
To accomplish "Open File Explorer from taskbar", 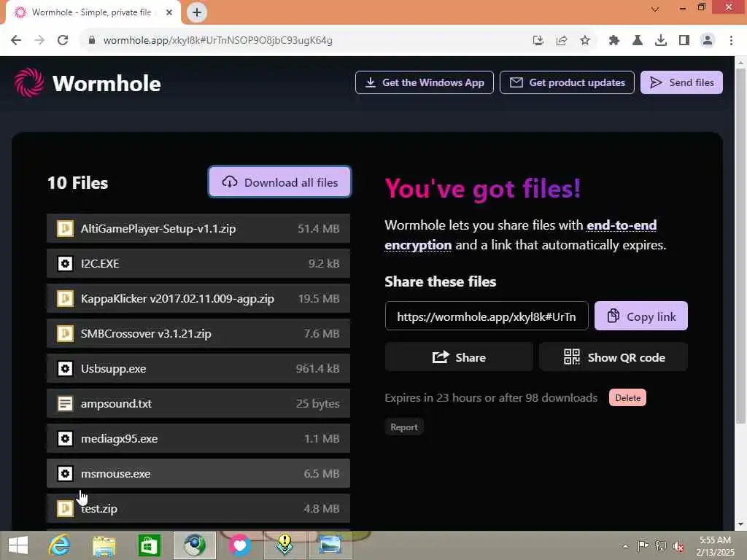I will (x=104, y=545).
